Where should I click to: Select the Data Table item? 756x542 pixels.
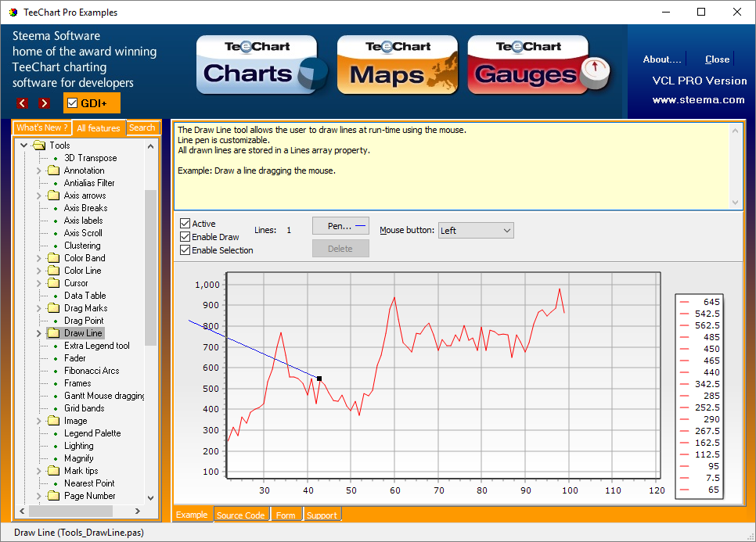click(x=85, y=296)
